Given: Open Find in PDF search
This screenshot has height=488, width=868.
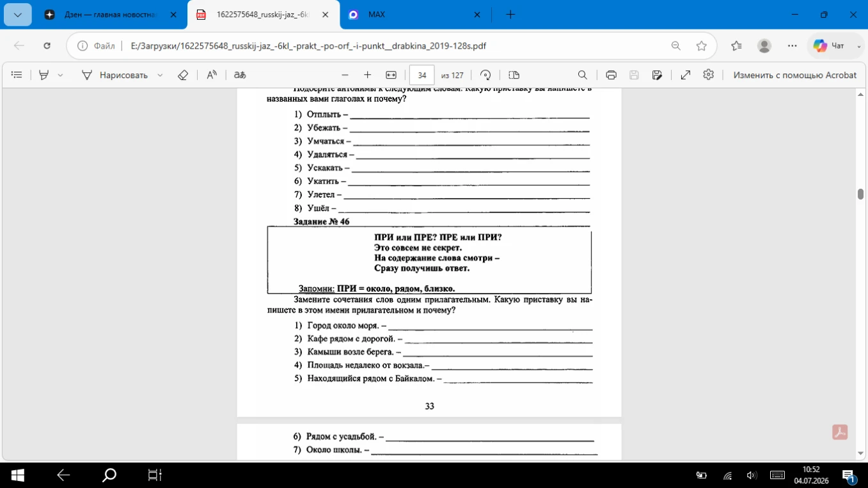Looking at the screenshot, I should [x=582, y=75].
